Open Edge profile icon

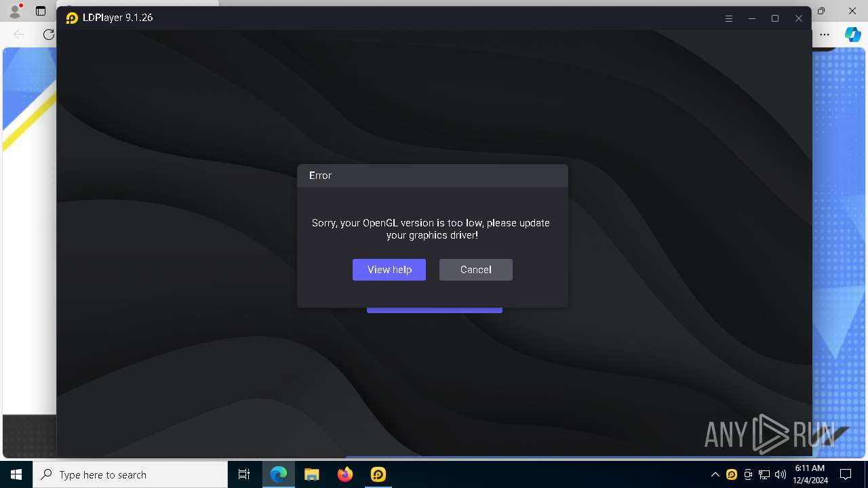(x=15, y=11)
